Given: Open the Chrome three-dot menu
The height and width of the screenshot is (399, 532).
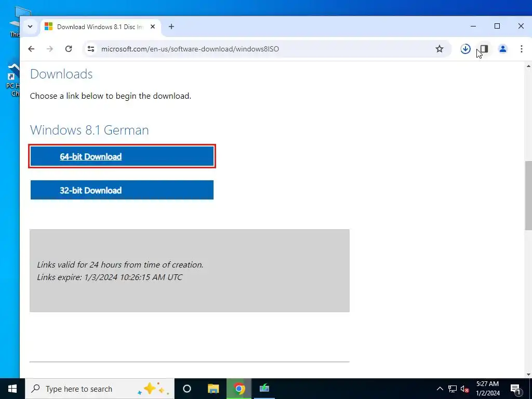Looking at the screenshot, I should coord(522,49).
